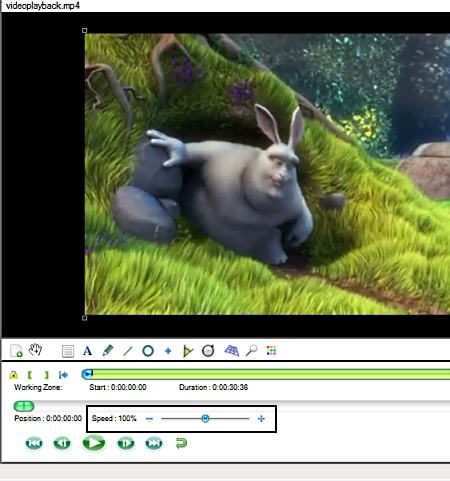450x481 pixels.
Task: Jump to the first frame
Action: [34, 443]
